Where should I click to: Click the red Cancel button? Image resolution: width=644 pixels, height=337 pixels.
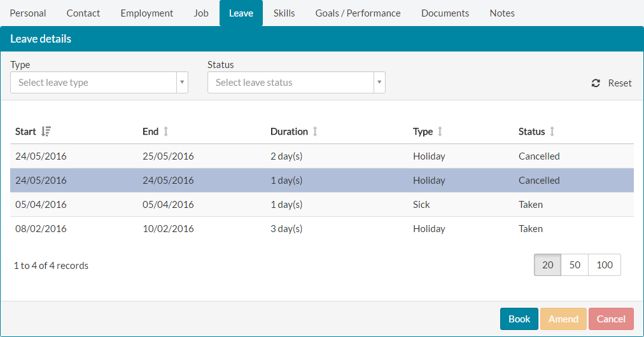611,319
